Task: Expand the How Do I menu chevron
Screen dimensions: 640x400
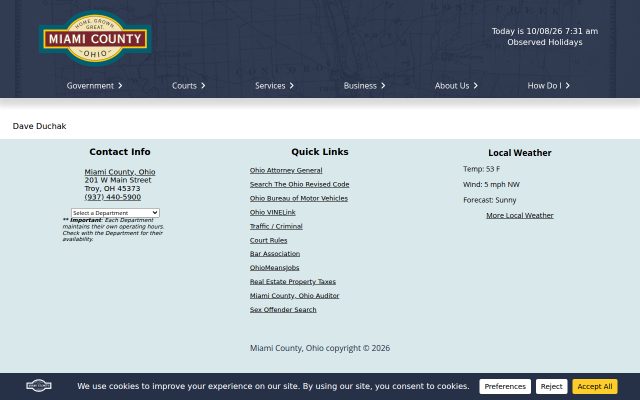Action: 567,86
